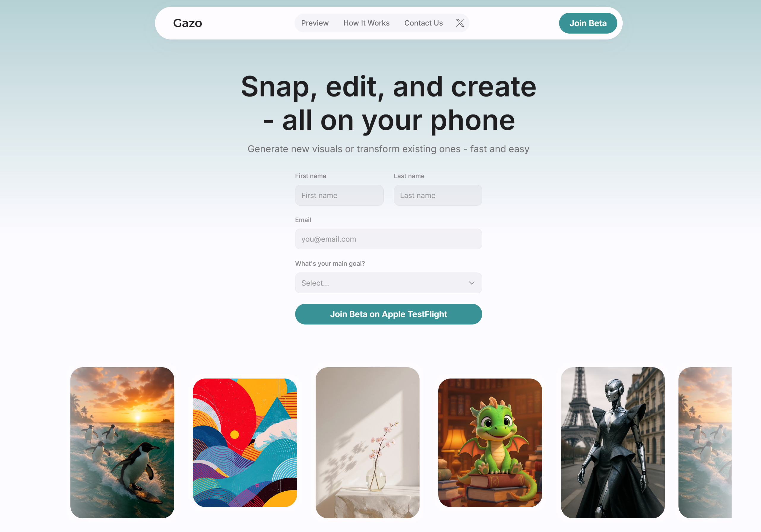Navigate to Contact Us

click(423, 23)
